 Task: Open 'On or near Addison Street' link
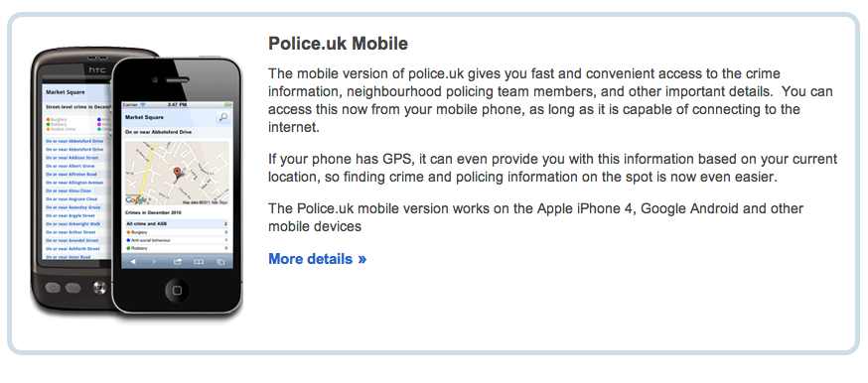coord(72,158)
